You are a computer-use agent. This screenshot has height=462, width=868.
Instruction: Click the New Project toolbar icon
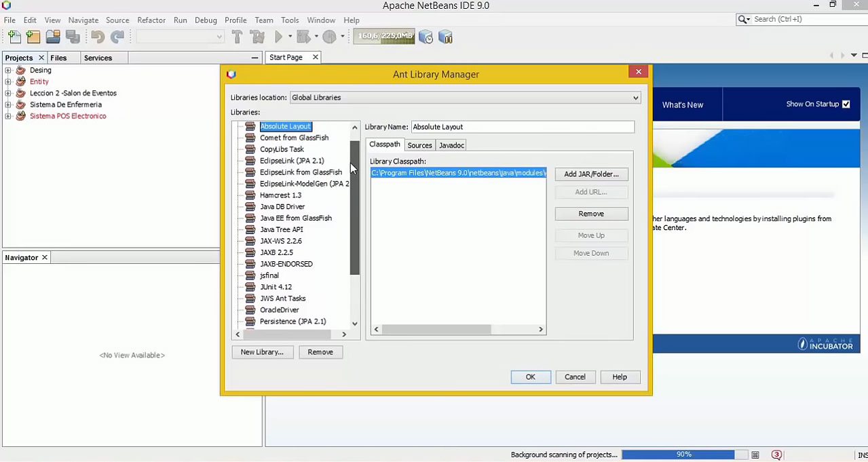point(33,37)
